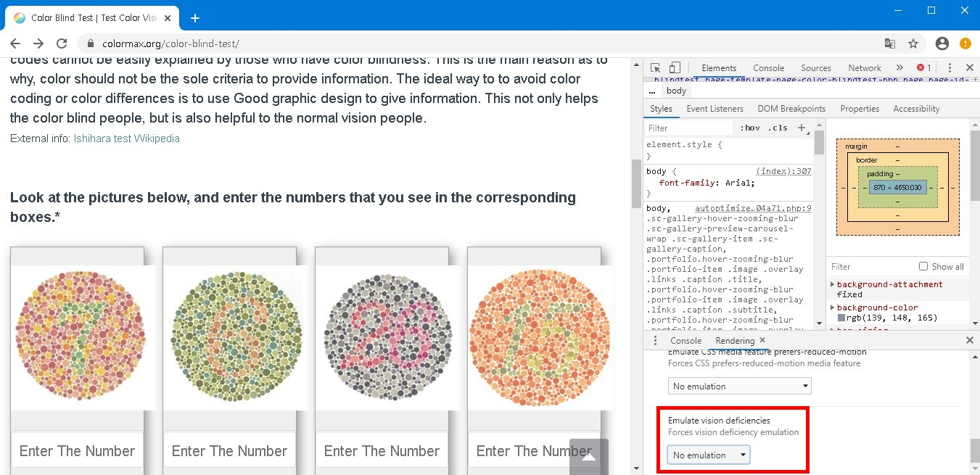Image resolution: width=980 pixels, height=475 pixels.
Task: Select the Event Listeners tab
Action: (x=715, y=109)
